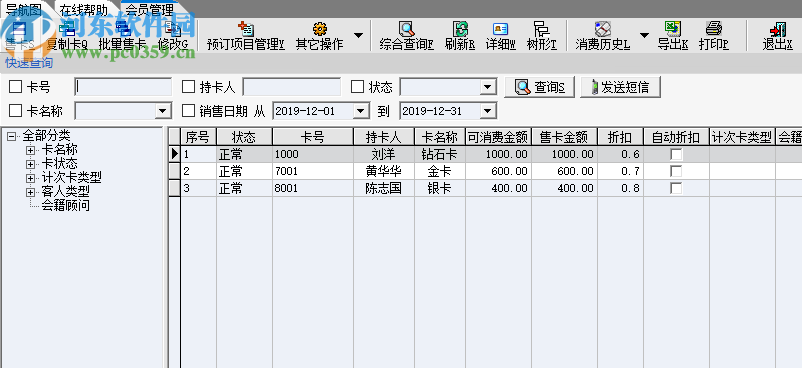Open 综合查询 comprehensive query icon

coord(407,29)
